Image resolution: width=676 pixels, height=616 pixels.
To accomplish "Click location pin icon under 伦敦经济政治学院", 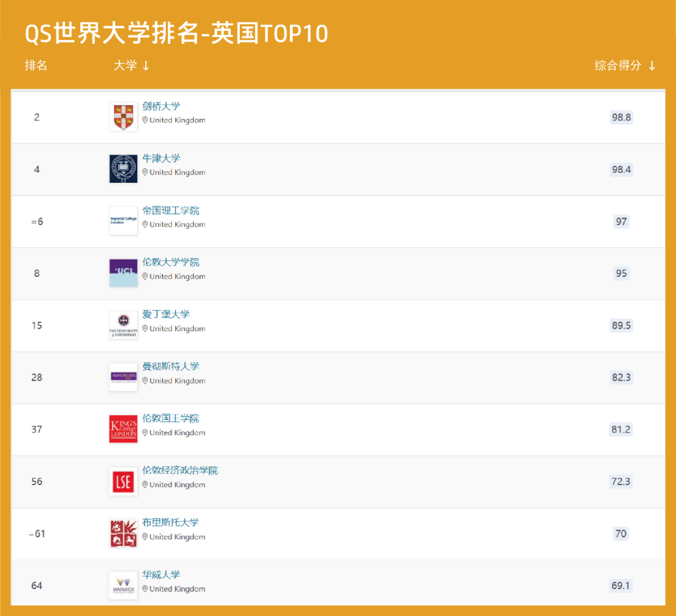I will pos(145,485).
